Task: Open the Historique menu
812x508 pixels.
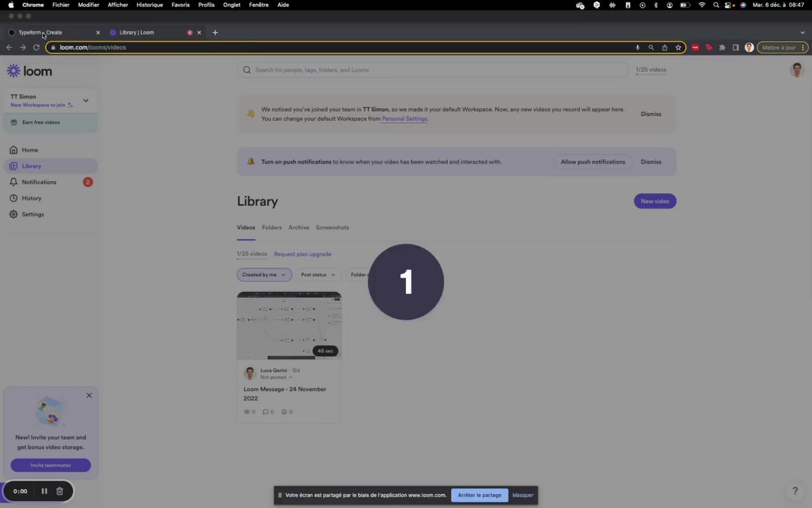Action: [150, 5]
